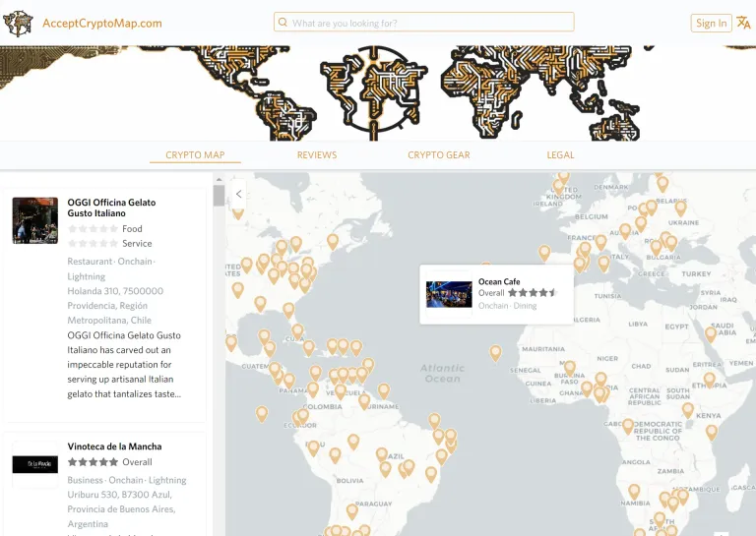Click map pin over Bolivia region north
The width and height of the screenshot is (756, 536).
coord(335,454)
